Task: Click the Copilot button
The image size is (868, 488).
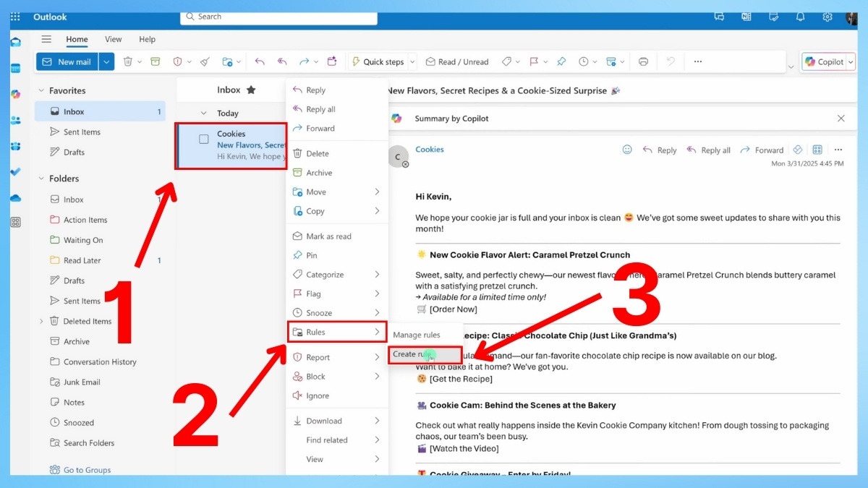Action: click(824, 62)
